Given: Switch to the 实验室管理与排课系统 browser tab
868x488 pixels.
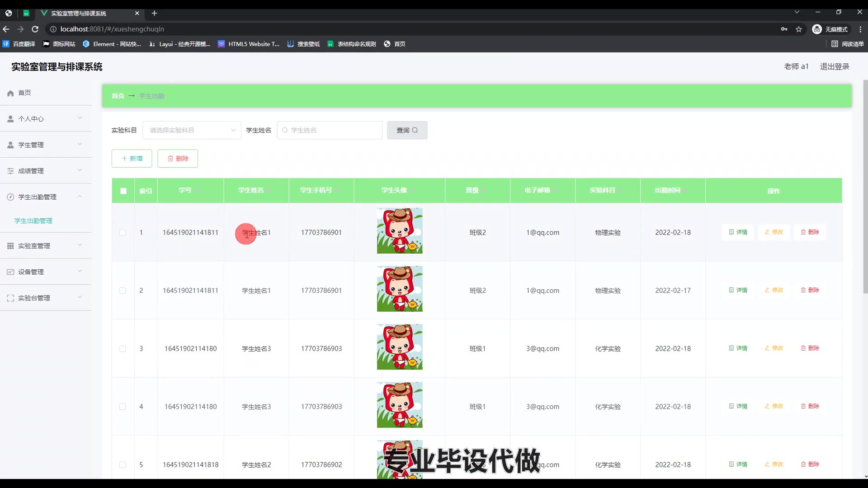Looking at the screenshot, I should (x=90, y=13).
